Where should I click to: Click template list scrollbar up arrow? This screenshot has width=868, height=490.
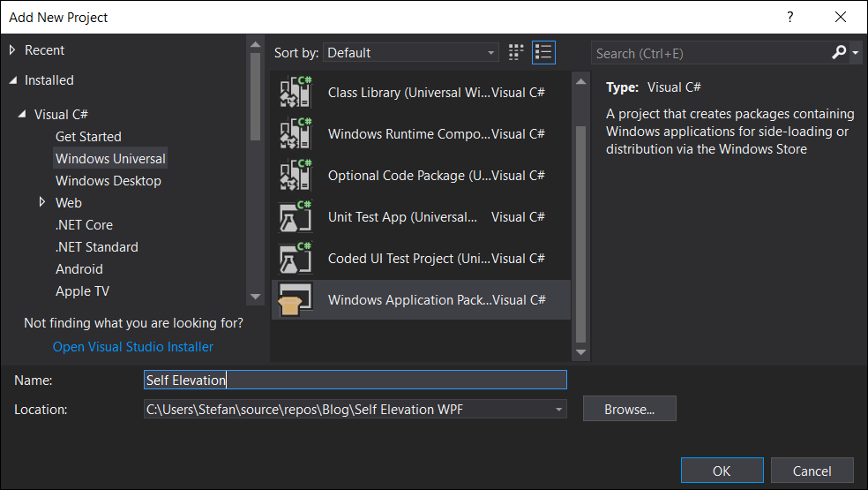(x=580, y=81)
